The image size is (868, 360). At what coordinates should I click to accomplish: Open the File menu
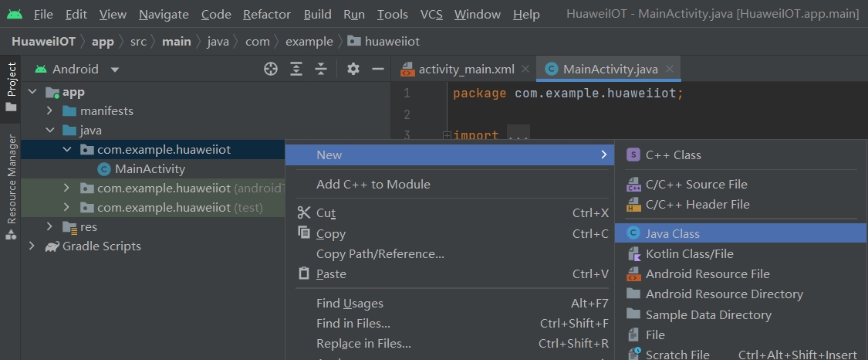coord(43,15)
